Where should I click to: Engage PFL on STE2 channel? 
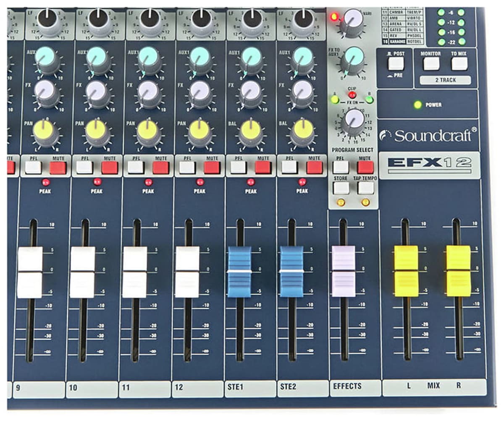(289, 167)
